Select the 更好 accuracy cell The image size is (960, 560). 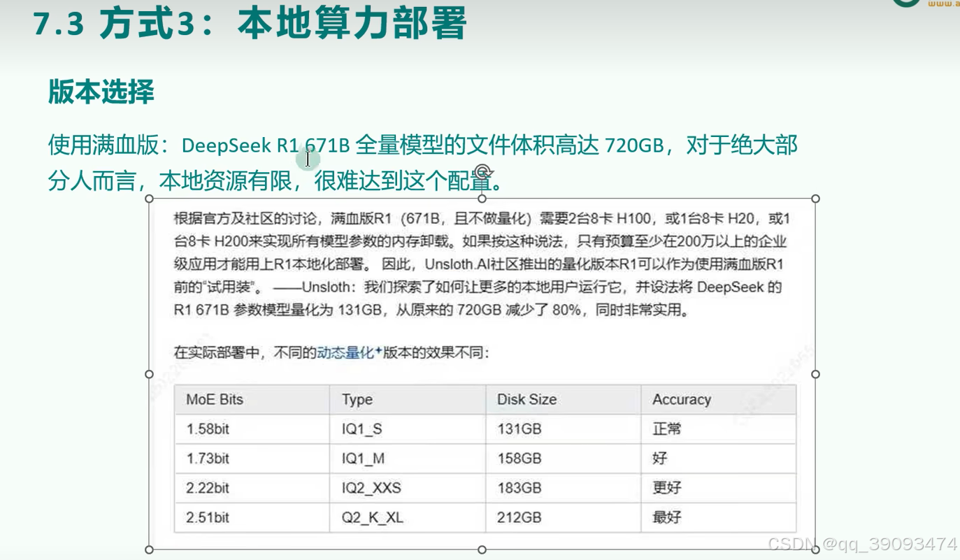coord(719,488)
